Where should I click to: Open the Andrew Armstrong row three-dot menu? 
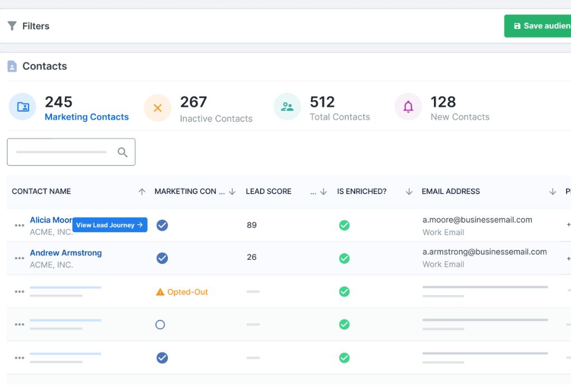tap(19, 258)
